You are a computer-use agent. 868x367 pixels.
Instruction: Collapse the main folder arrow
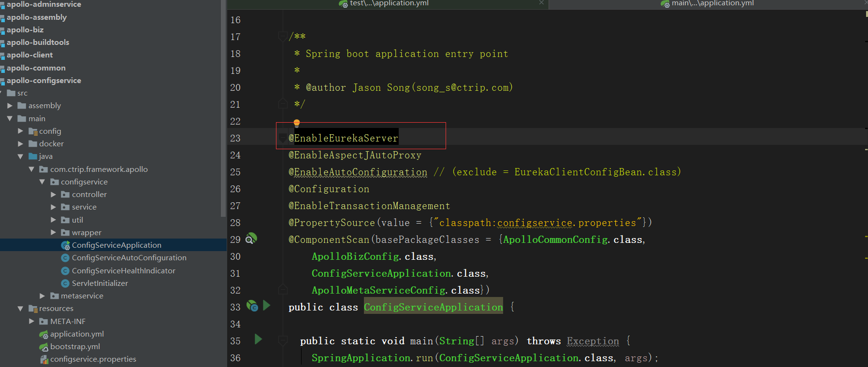(x=10, y=118)
